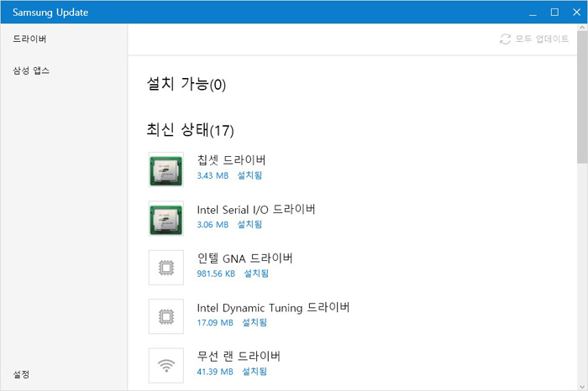Maximize the Samsung Update window
This screenshot has height=391, width=588.
click(x=554, y=13)
